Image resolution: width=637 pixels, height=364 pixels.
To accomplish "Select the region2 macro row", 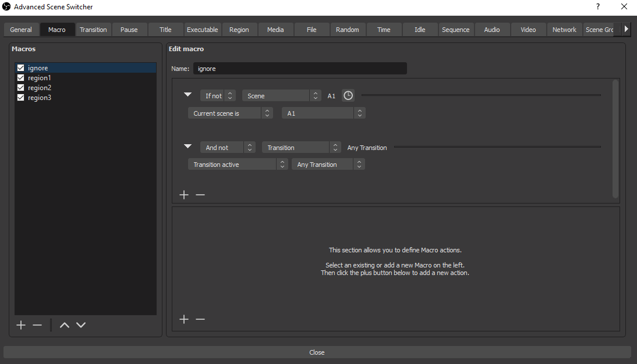I will pos(86,88).
